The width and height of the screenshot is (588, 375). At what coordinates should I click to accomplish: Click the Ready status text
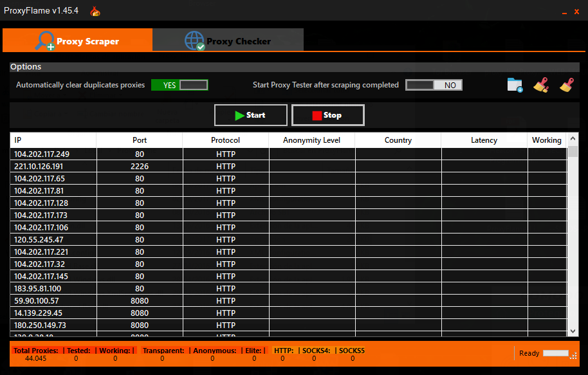click(529, 353)
